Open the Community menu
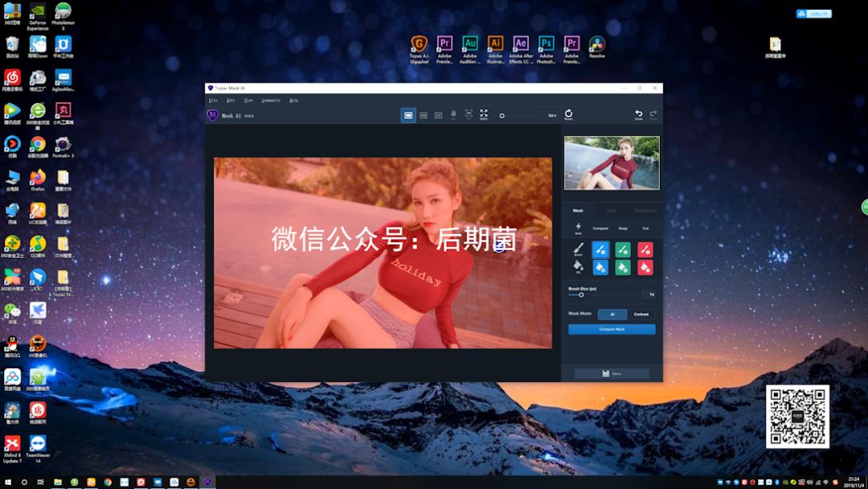 point(271,101)
